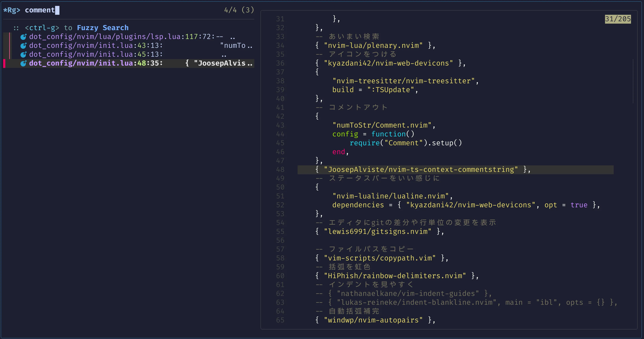Click Lua icon beside lsp.lua result

(x=23, y=37)
